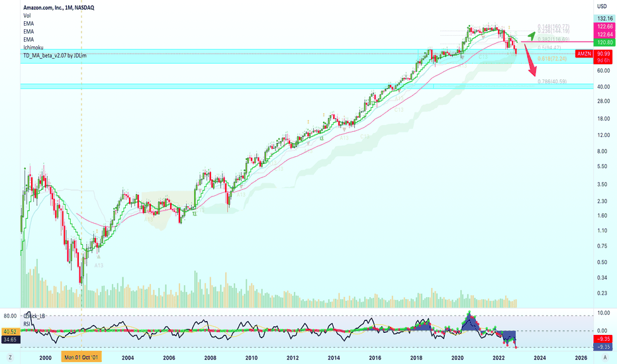Click the 80.00 level on indicator's left axis
Viewport: 617px width, 364px height.
tap(10, 316)
